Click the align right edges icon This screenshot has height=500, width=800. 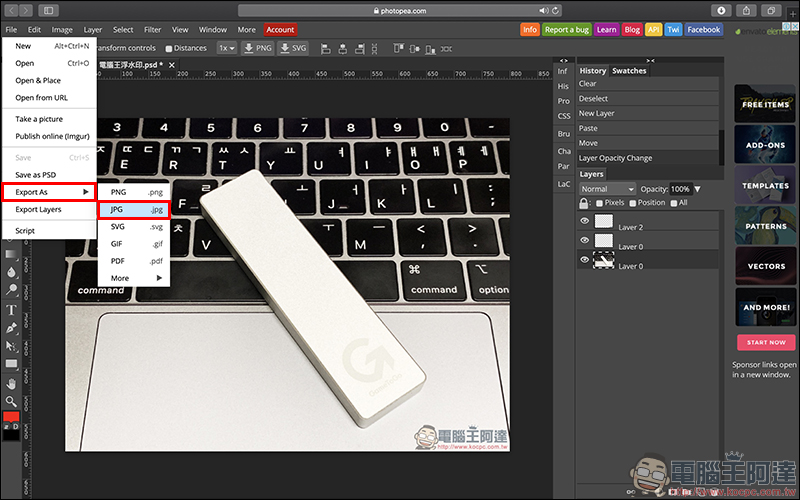(360, 49)
